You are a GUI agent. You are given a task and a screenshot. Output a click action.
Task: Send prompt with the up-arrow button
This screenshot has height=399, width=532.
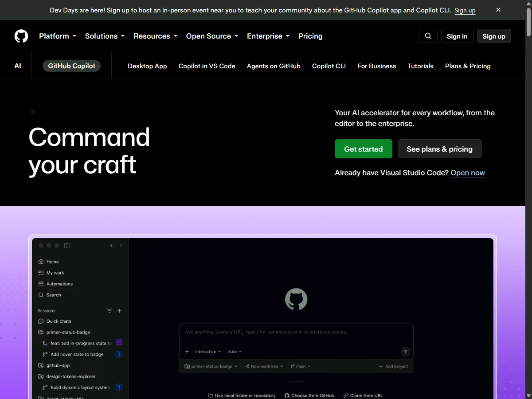pyautogui.click(x=405, y=352)
